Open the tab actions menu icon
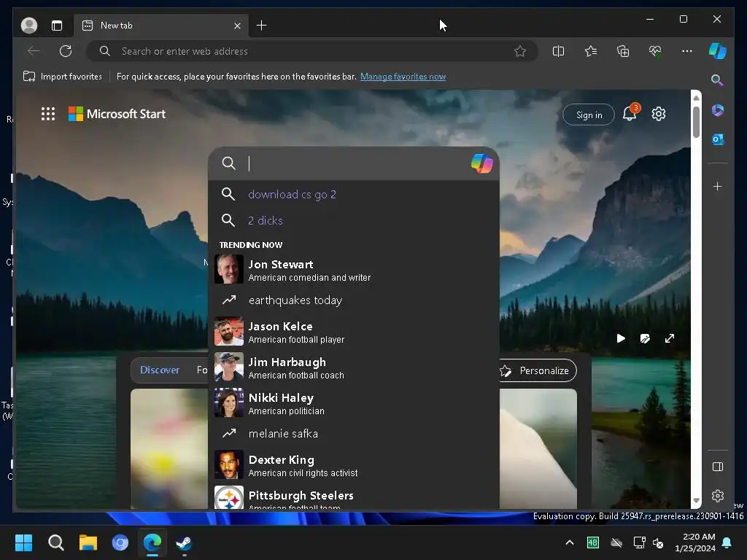The width and height of the screenshot is (747, 560). (57, 26)
